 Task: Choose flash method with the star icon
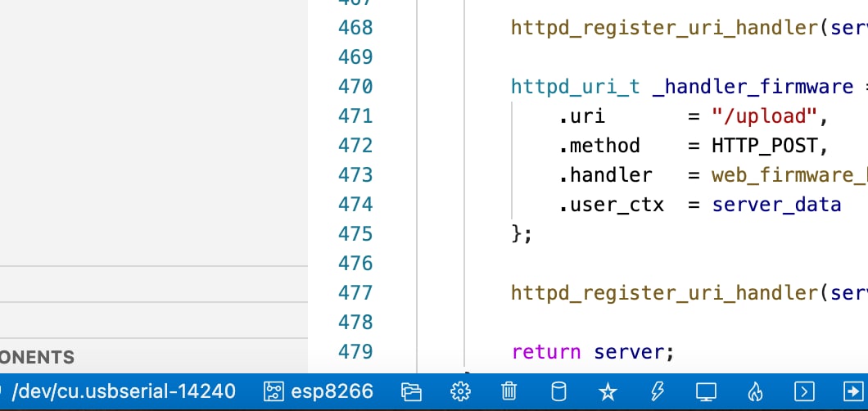pyautogui.click(x=608, y=391)
